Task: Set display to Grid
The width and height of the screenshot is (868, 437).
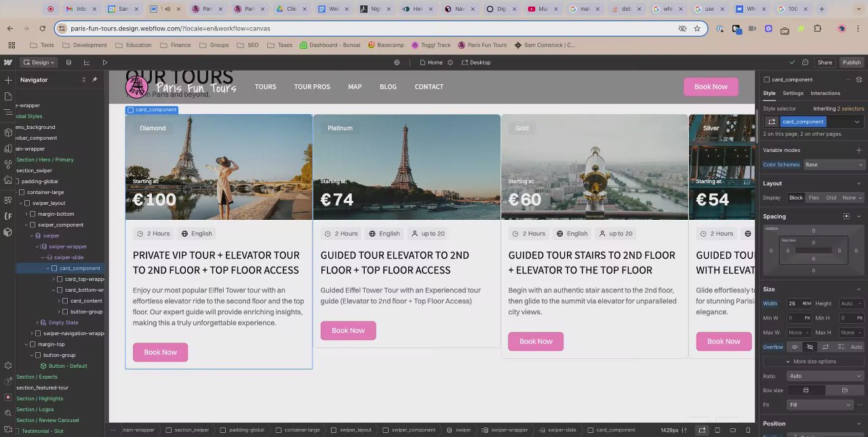Action: tap(831, 197)
